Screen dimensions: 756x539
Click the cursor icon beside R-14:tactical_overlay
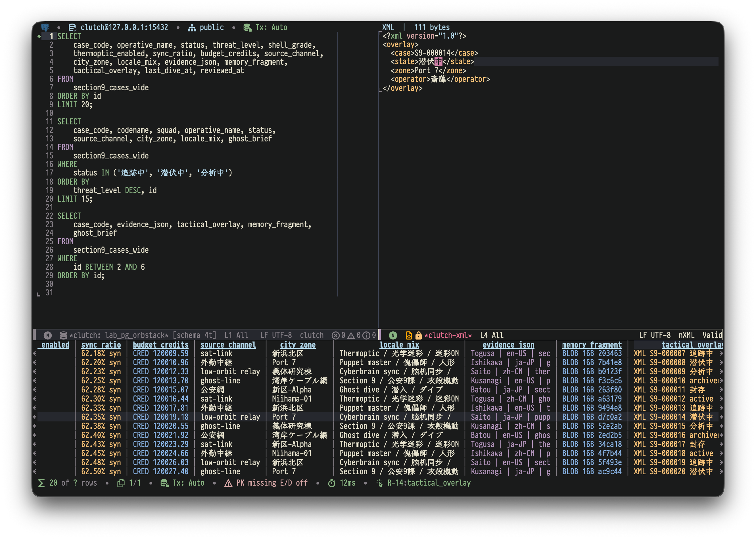click(380, 483)
